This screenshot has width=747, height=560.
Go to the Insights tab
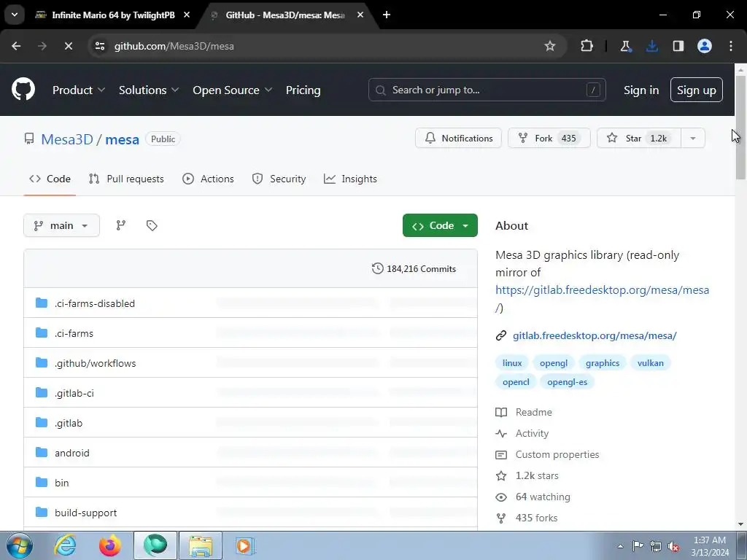pos(350,179)
